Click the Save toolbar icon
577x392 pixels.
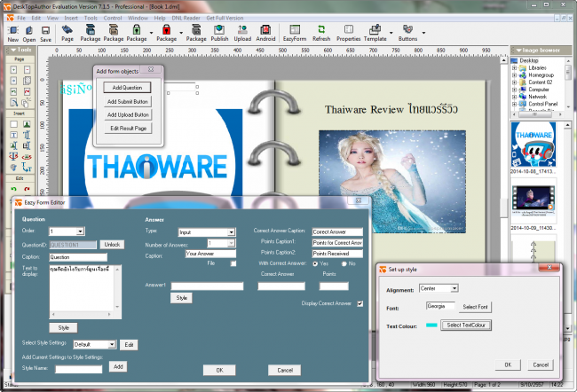click(45, 34)
